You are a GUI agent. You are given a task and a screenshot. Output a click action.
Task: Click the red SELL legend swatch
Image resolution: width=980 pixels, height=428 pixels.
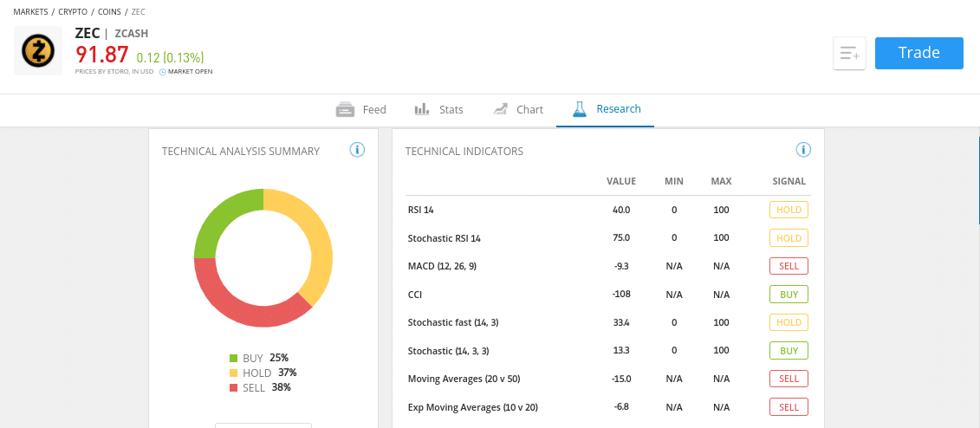(234, 388)
